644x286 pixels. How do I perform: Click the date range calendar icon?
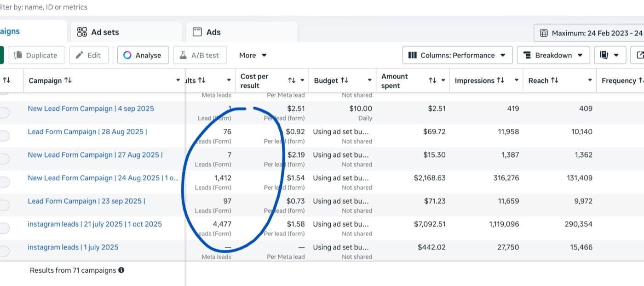(544, 33)
